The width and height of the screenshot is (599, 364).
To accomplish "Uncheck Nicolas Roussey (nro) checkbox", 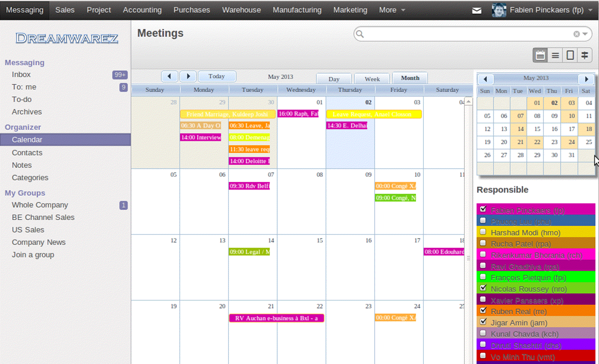I will pos(483,288).
